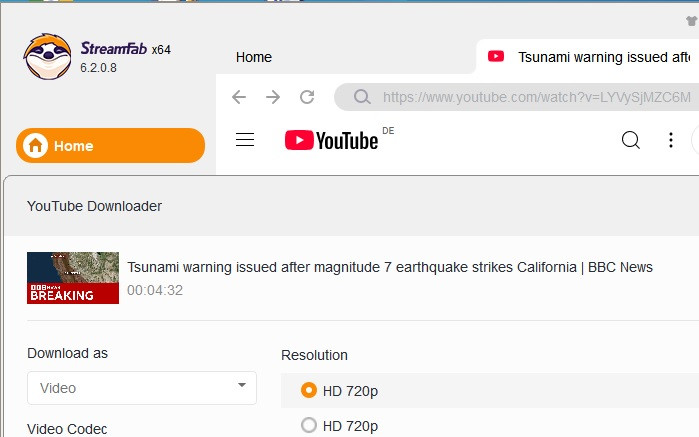This screenshot has height=437, width=699.
Task: Click the BBC Breaking video thumbnail
Action: tap(73, 277)
